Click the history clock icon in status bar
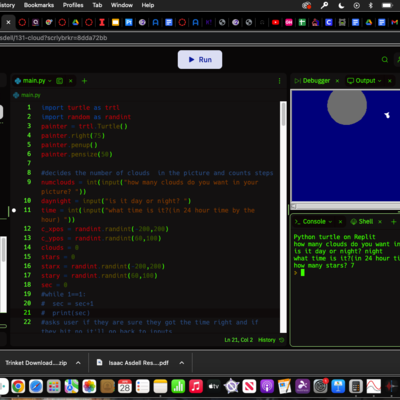 pyautogui.click(x=282, y=340)
